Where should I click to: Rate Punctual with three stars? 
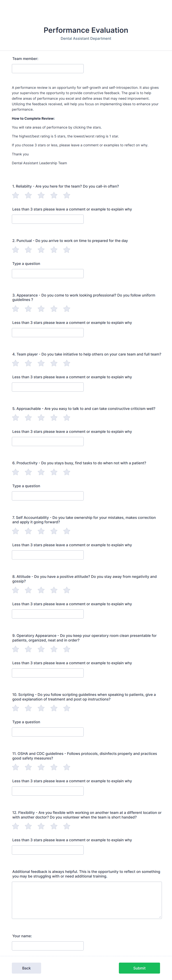tap(41, 250)
